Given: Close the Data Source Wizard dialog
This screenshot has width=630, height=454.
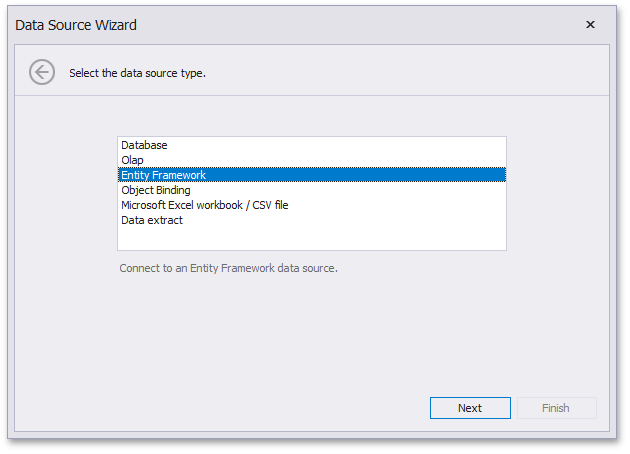Looking at the screenshot, I should (x=590, y=25).
